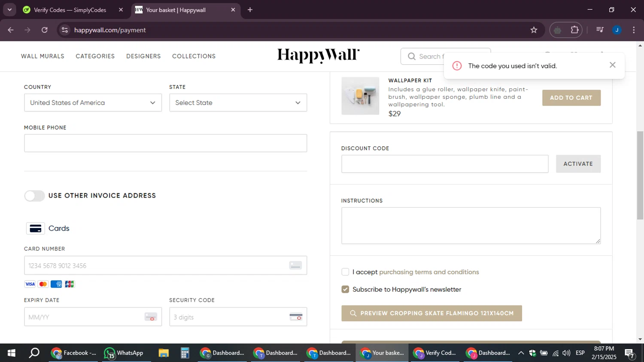Click the Instructions text area

coord(471,226)
